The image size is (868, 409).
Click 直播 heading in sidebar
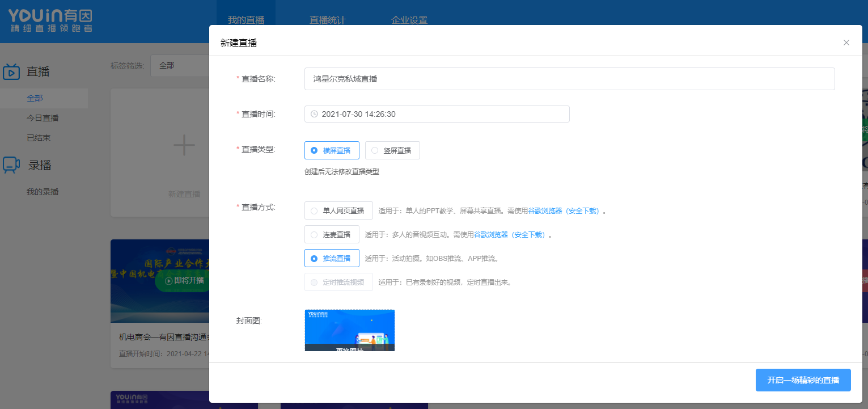38,71
